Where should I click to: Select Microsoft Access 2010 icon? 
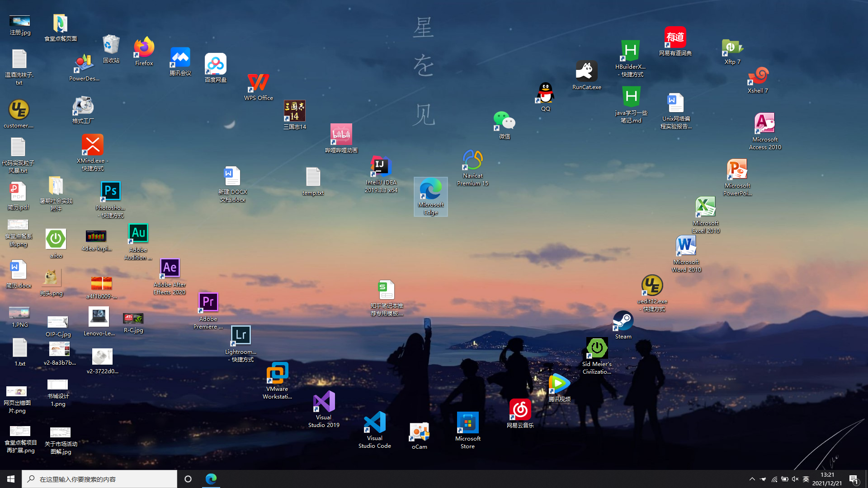click(765, 131)
